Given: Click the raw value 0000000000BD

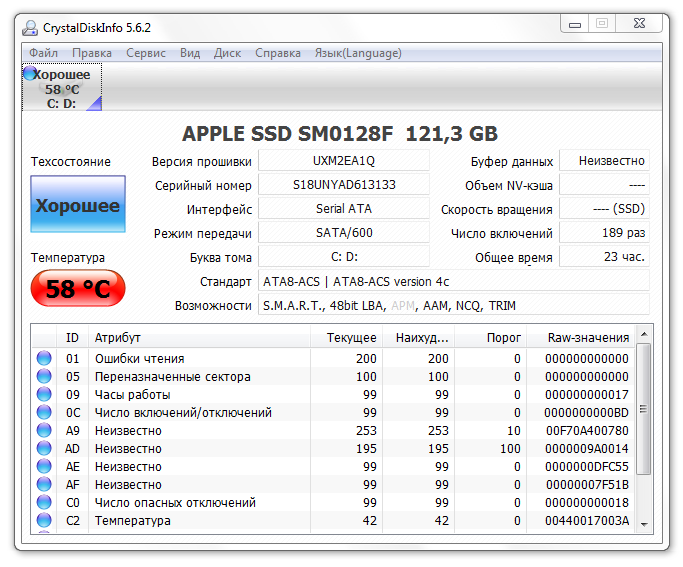Looking at the screenshot, I should 586,412.
